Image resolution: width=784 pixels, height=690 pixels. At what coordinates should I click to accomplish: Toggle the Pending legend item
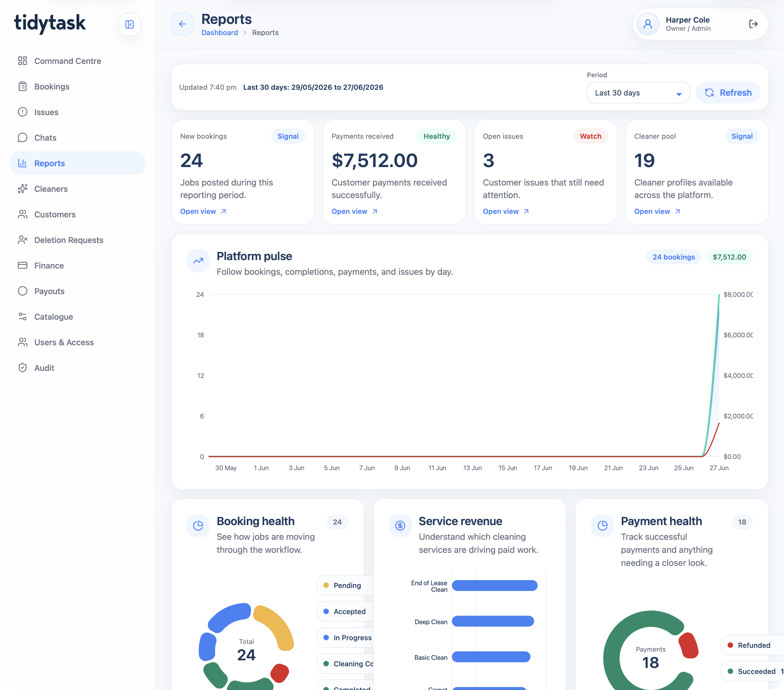coord(345,585)
